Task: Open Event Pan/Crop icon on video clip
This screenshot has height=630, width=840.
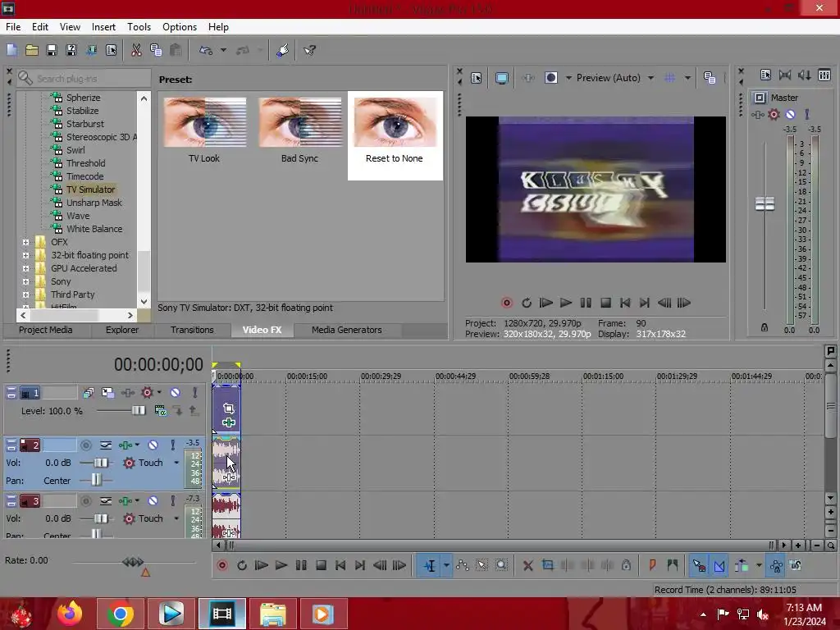Action: [x=228, y=409]
